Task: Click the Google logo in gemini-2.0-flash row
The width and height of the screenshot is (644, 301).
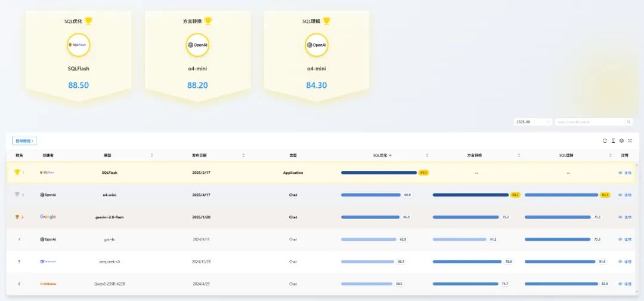Action: click(x=48, y=217)
